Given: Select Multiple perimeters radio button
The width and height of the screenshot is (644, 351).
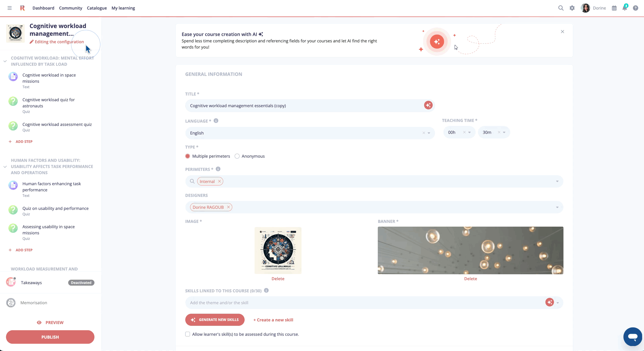Looking at the screenshot, I should point(188,156).
